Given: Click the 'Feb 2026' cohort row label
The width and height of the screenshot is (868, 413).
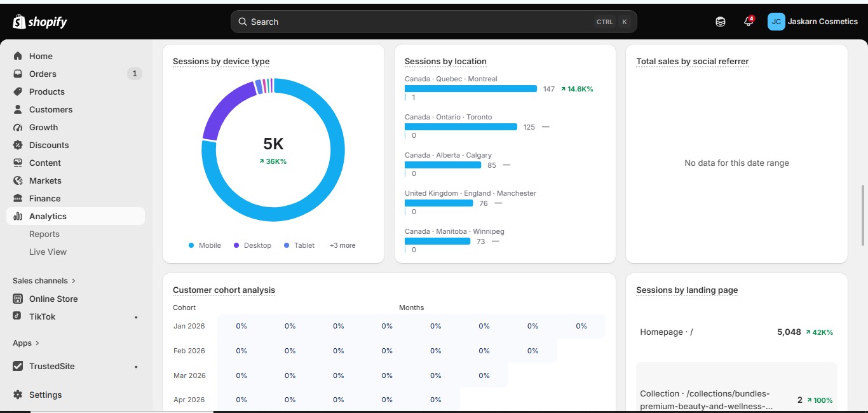Looking at the screenshot, I should pyautogui.click(x=189, y=351).
